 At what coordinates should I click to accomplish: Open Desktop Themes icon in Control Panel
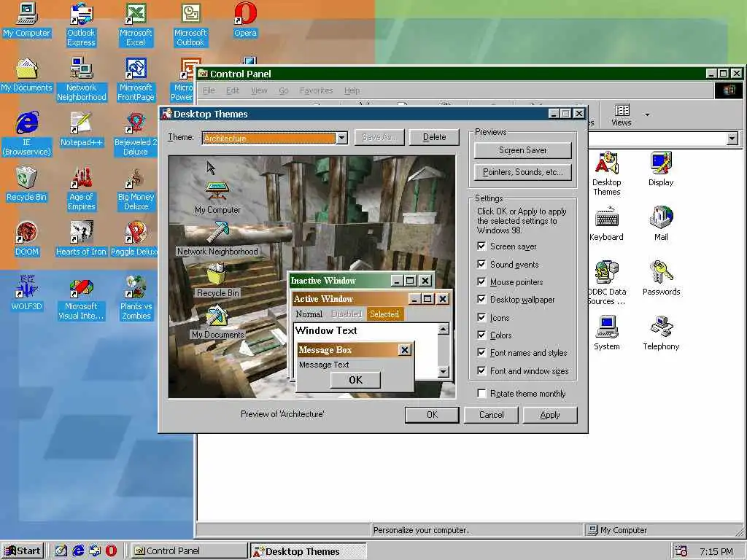point(606,174)
